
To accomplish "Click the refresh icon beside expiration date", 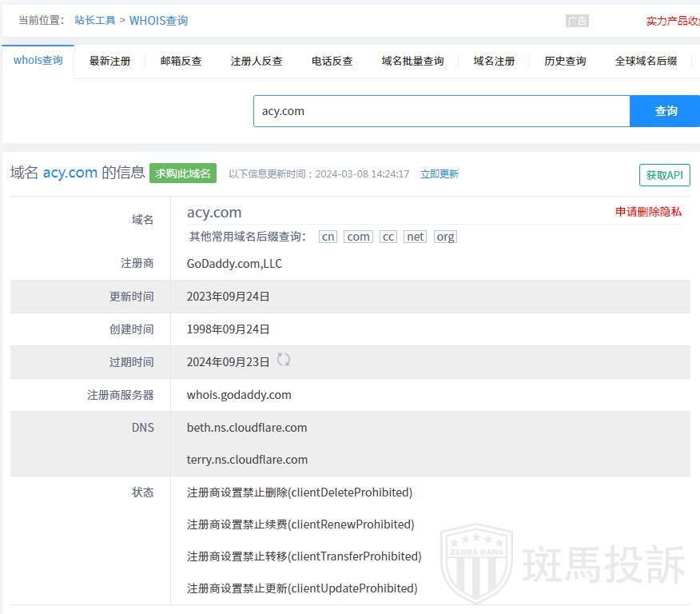I will [x=284, y=360].
